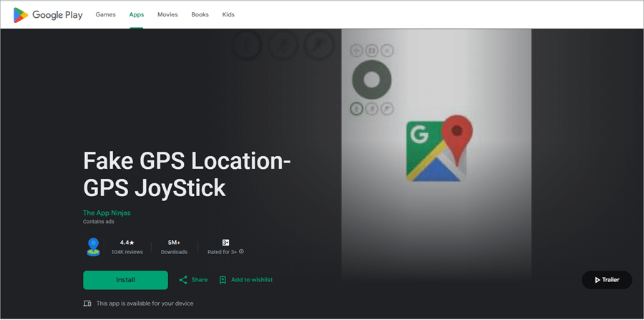Open the Games tab

click(x=106, y=15)
